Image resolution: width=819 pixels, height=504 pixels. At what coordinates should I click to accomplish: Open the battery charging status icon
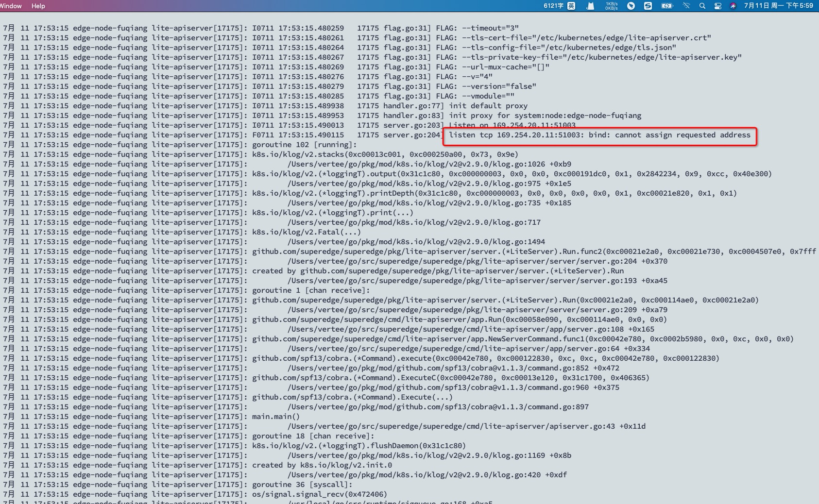667,6
